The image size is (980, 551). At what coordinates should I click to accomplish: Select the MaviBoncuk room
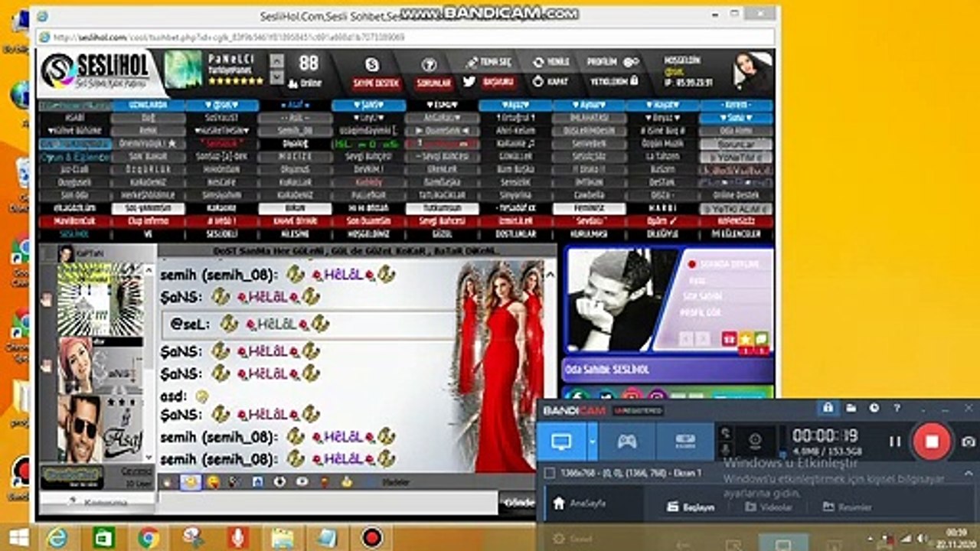[x=75, y=221]
